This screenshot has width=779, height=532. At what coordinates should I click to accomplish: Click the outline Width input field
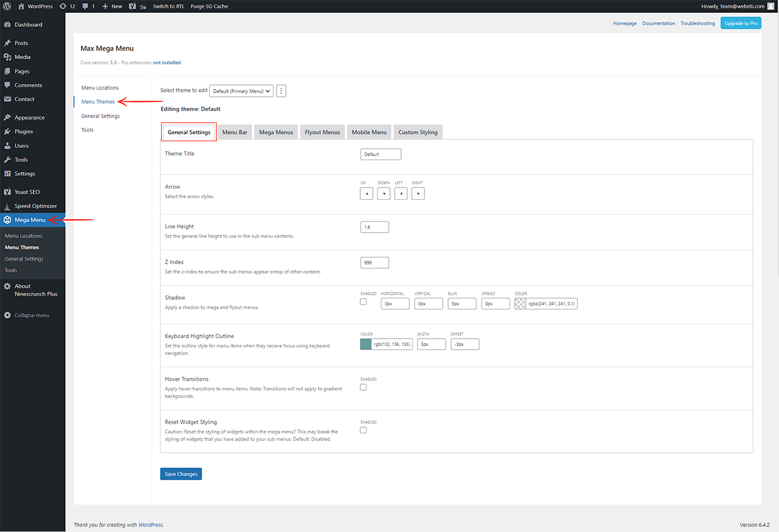click(432, 344)
